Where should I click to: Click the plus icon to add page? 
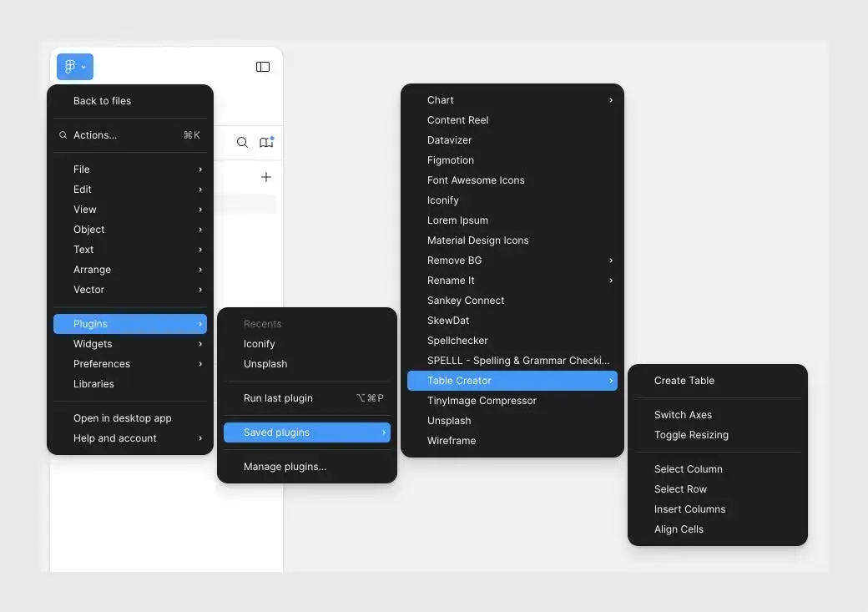point(266,177)
